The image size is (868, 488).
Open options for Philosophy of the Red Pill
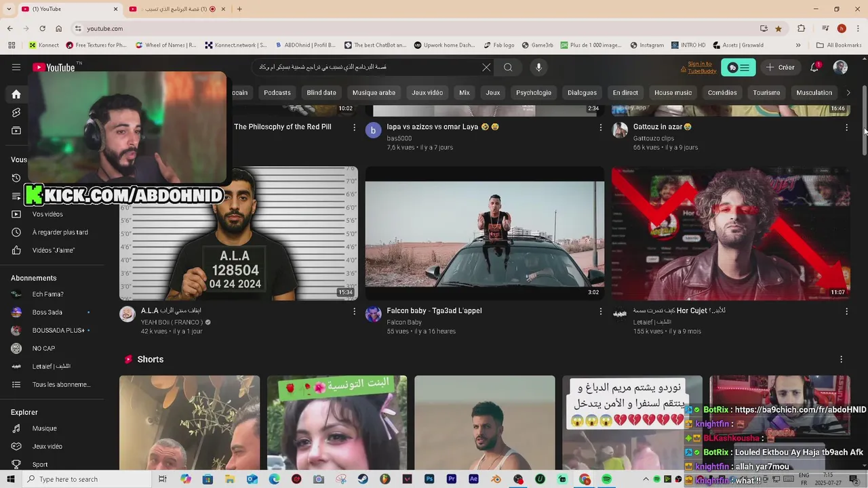click(x=354, y=127)
